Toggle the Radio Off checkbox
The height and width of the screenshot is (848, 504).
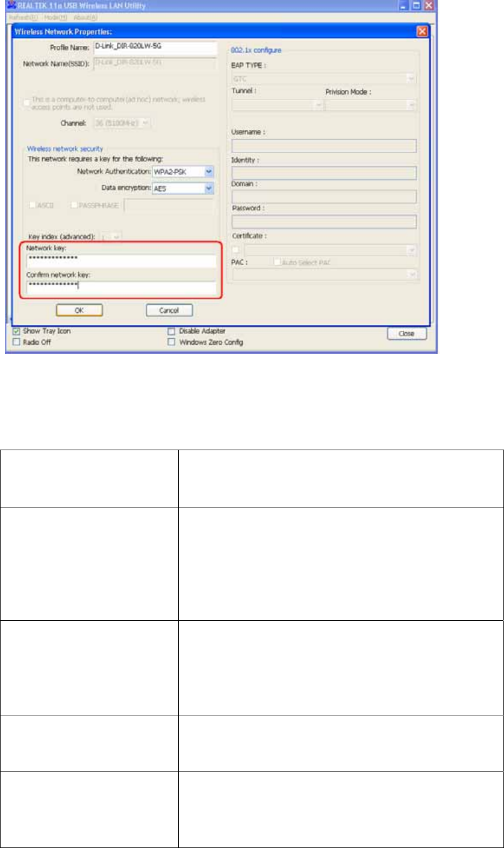pos(17,341)
